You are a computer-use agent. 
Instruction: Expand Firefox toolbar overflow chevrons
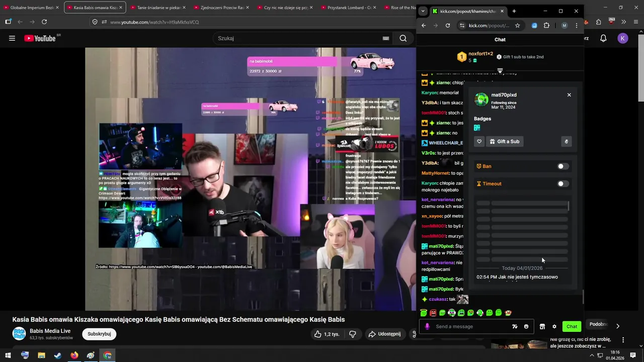(x=624, y=22)
